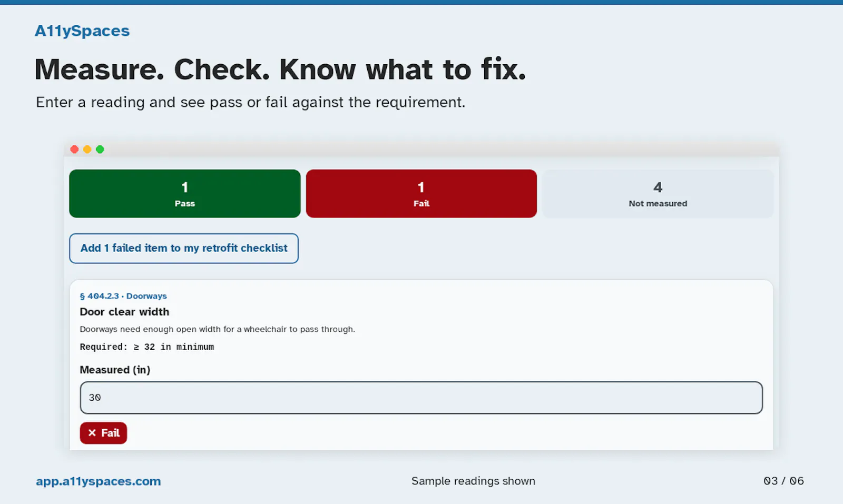Click the green maximize window dot
This screenshot has height=504, width=843.
click(x=100, y=150)
